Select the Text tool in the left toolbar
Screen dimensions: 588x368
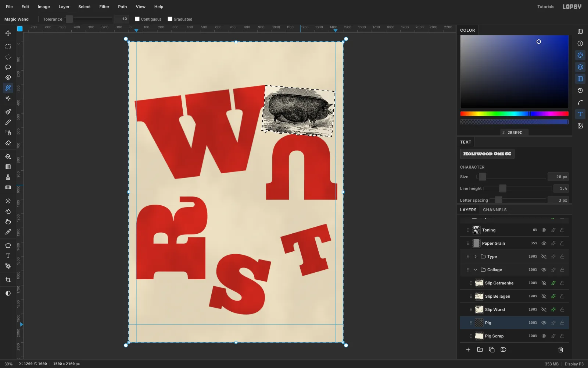[x=8, y=256]
